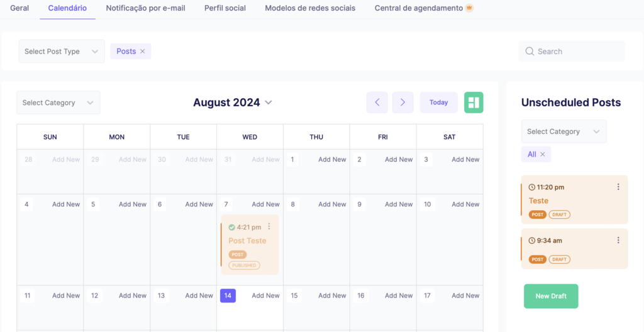
Task: Click the Unscheduled Posts heading
Action: tap(571, 102)
